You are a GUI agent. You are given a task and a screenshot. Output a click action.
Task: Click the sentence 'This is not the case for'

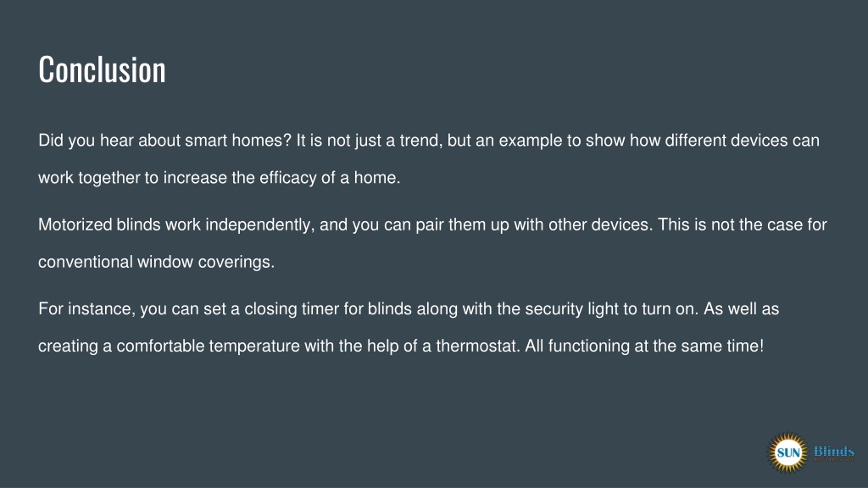(x=743, y=225)
